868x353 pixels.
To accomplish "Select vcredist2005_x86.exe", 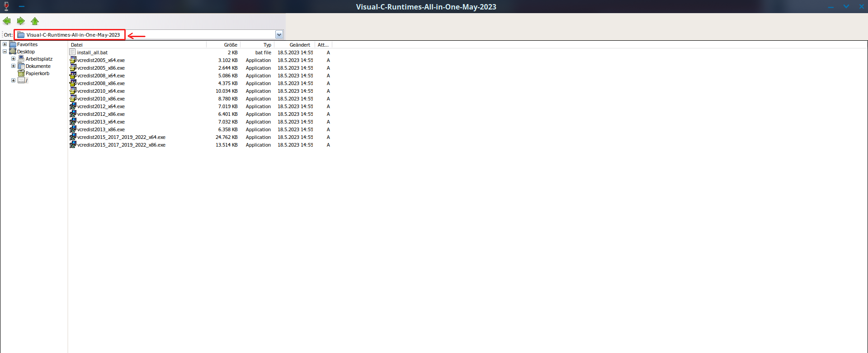I will pos(101,68).
